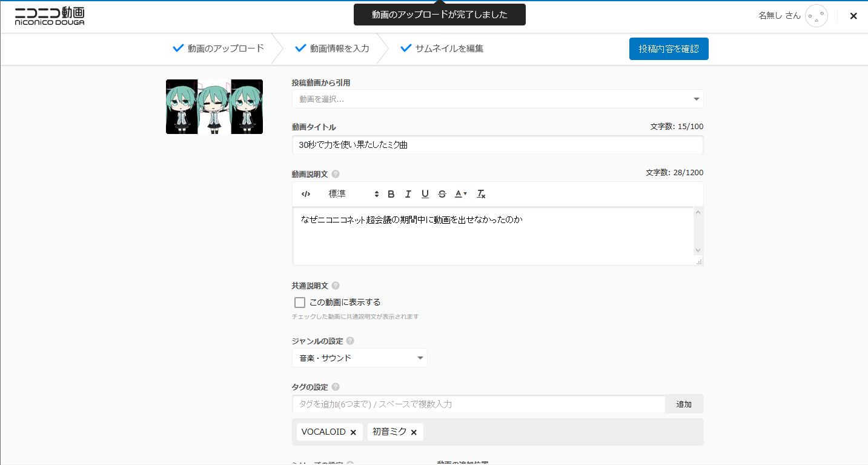Screen dimensions: 868x465
Task: Click description scrollbar up arrow
Action: point(698,212)
